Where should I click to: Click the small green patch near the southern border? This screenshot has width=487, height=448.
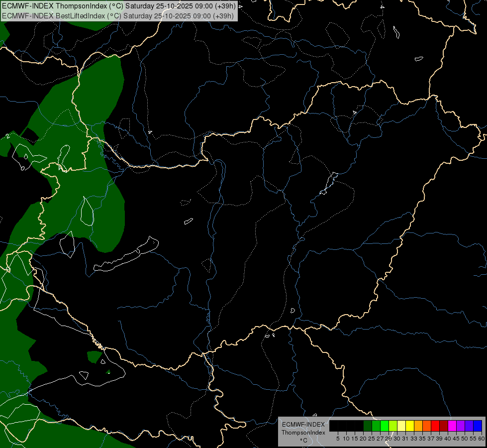click(95, 357)
